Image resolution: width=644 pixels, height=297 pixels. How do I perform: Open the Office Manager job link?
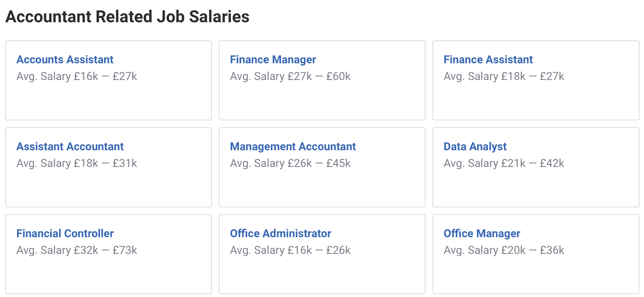482,233
